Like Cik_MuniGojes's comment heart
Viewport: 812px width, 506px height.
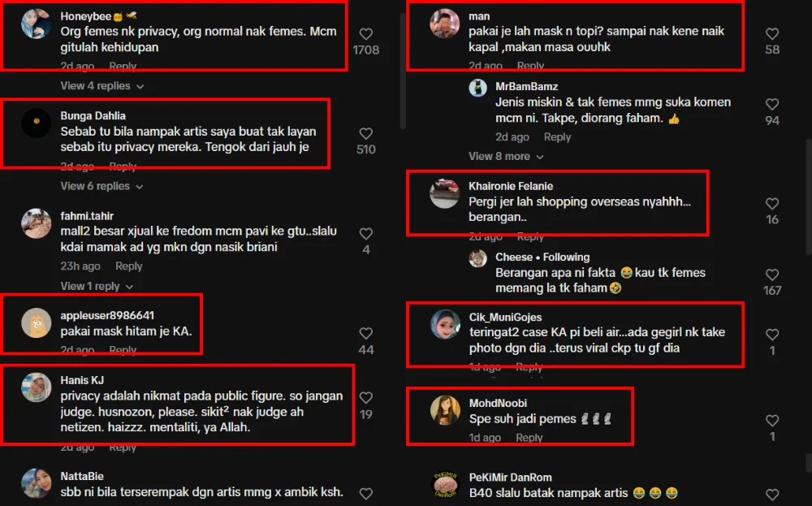click(x=771, y=335)
